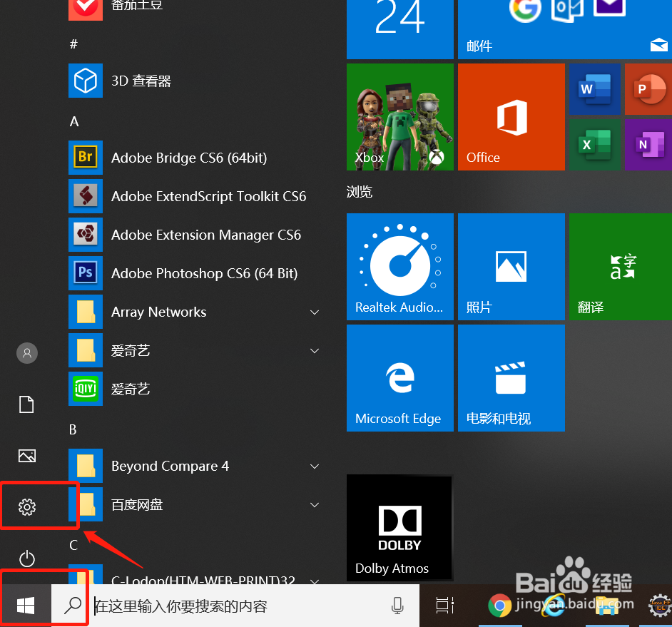672x627 pixels.
Task: Click the letter B group header
Action: pos(73,429)
